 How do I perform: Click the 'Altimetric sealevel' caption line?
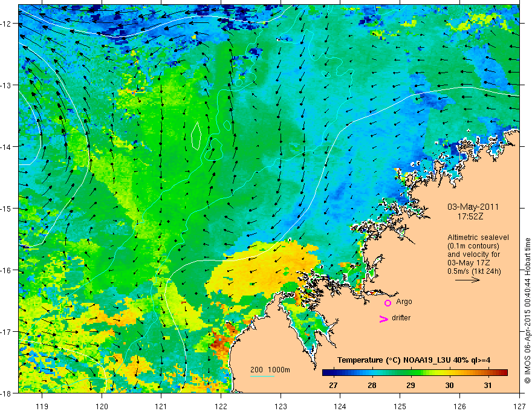[x=478, y=238]
